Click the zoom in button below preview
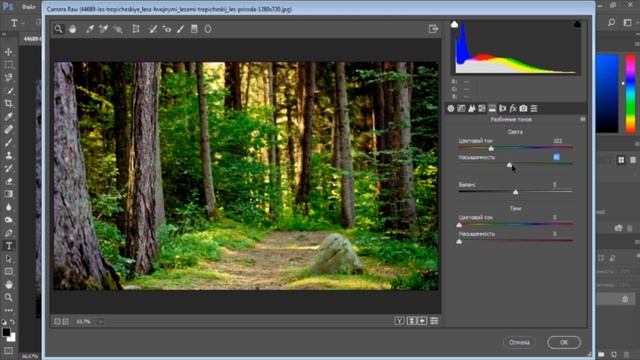Image resolution: width=640 pixels, height=360 pixels. [65, 322]
